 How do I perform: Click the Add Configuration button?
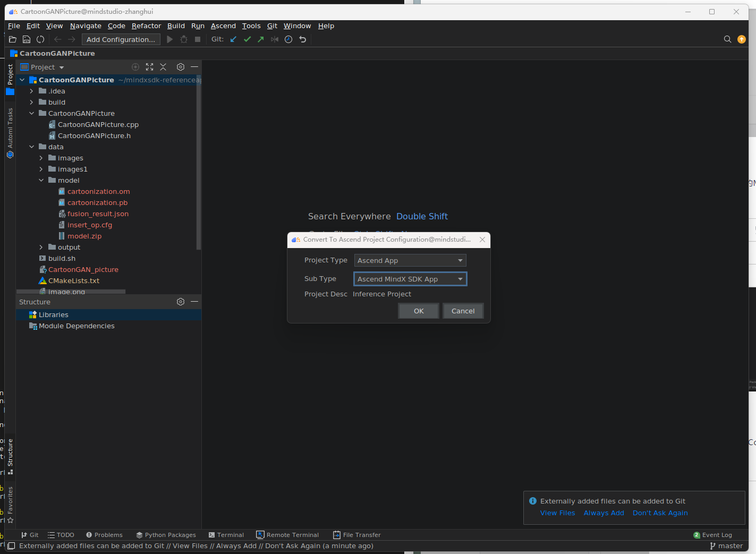tap(121, 39)
